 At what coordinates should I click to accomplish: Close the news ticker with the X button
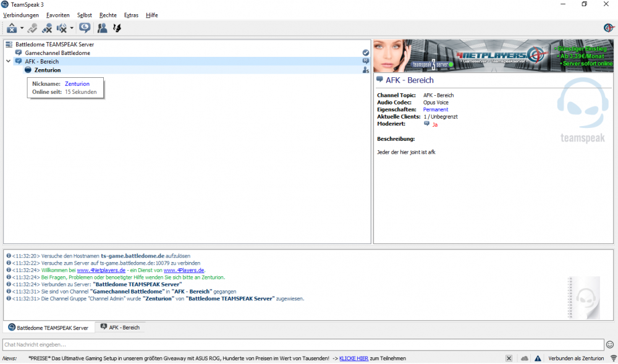pos(509,358)
